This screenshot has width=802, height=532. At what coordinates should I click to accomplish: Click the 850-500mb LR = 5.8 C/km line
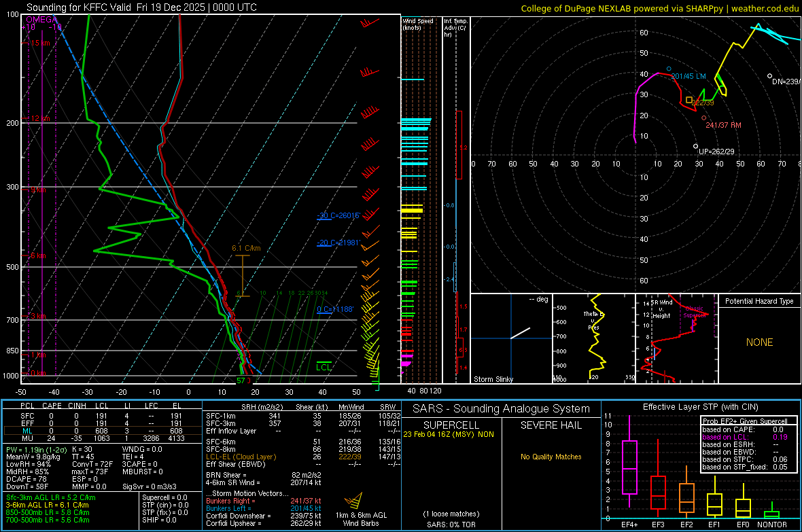coord(48,512)
